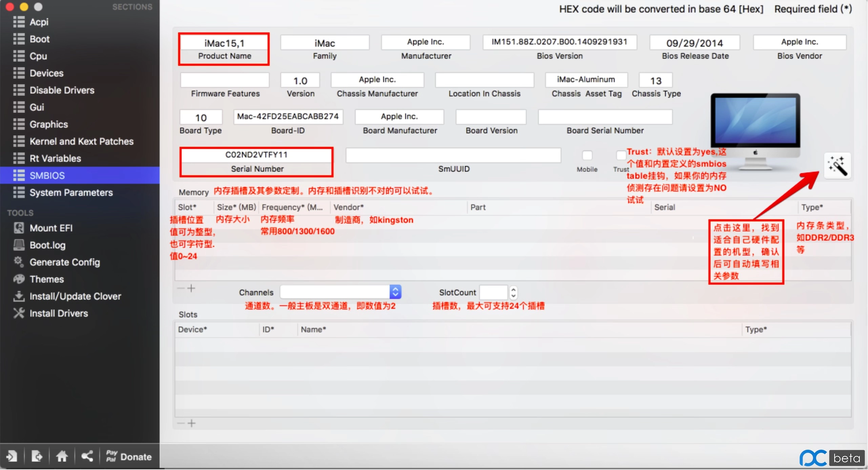Click the Generate Config gear icon
Viewport: 868px width, 470px height.
pyautogui.click(x=19, y=261)
